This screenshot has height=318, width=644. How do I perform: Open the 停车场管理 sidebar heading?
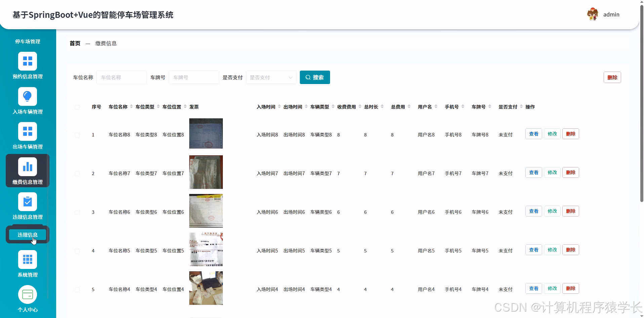(x=28, y=41)
